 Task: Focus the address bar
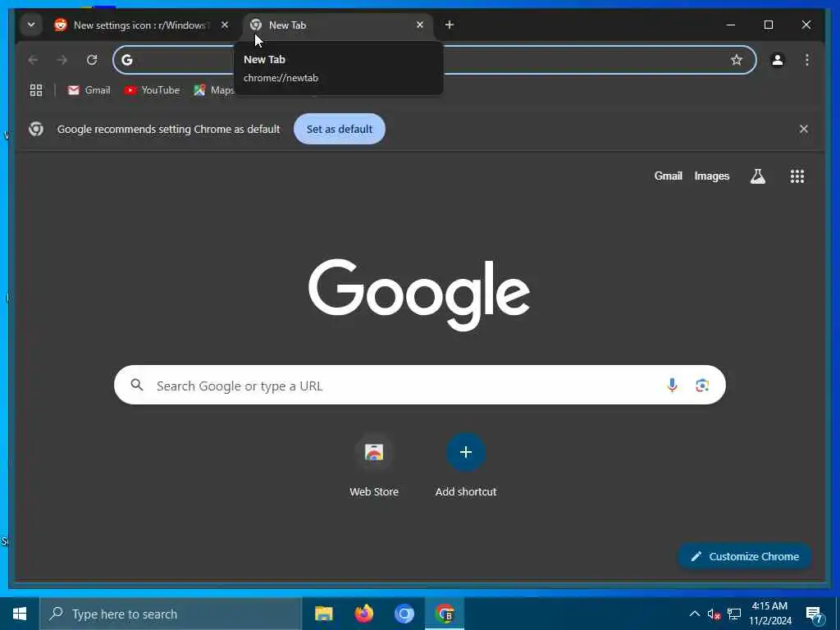pos(435,60)
